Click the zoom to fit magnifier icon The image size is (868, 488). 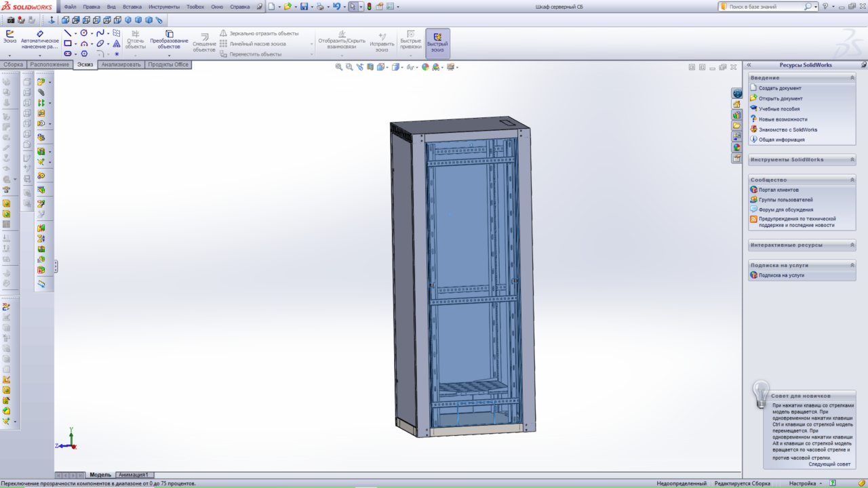pos(339,67)
